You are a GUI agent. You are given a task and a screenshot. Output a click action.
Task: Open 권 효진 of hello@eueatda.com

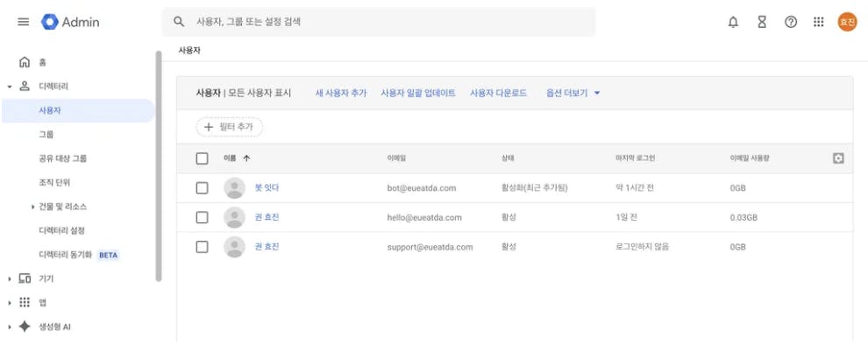(267, 218)
